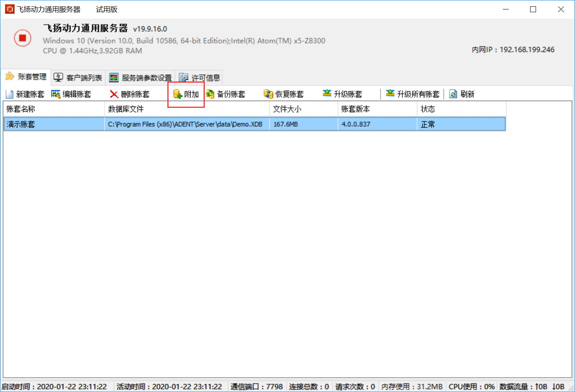Click the 4.0.0.837 version cell
Image resolution: width=575 pixels, height=392 pixels.
point(378,124)
